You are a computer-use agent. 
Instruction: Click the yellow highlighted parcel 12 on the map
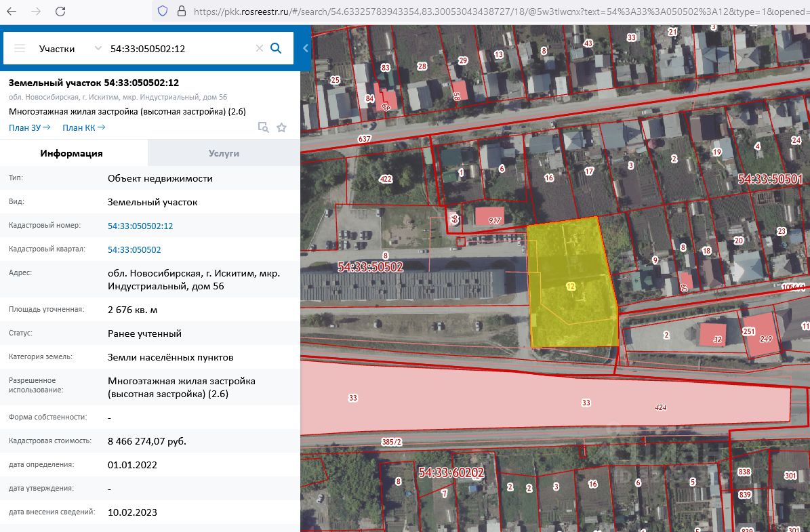tap(571, 285)
